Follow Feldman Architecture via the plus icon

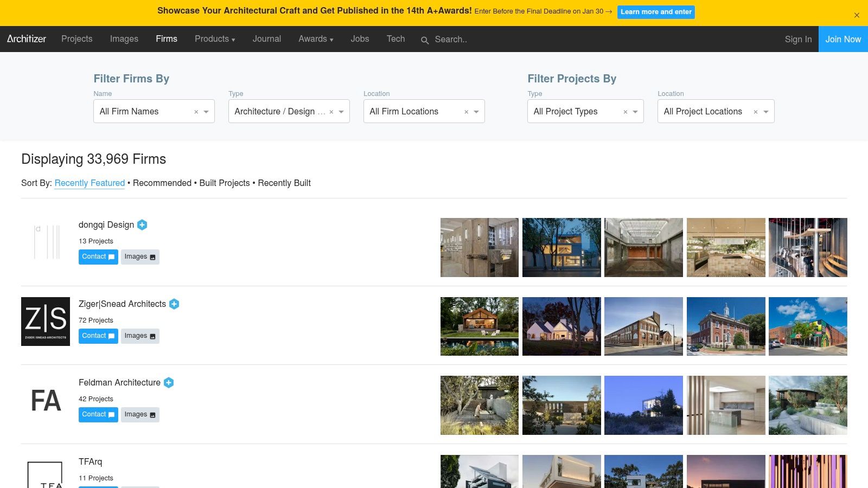tap(169, 383)
